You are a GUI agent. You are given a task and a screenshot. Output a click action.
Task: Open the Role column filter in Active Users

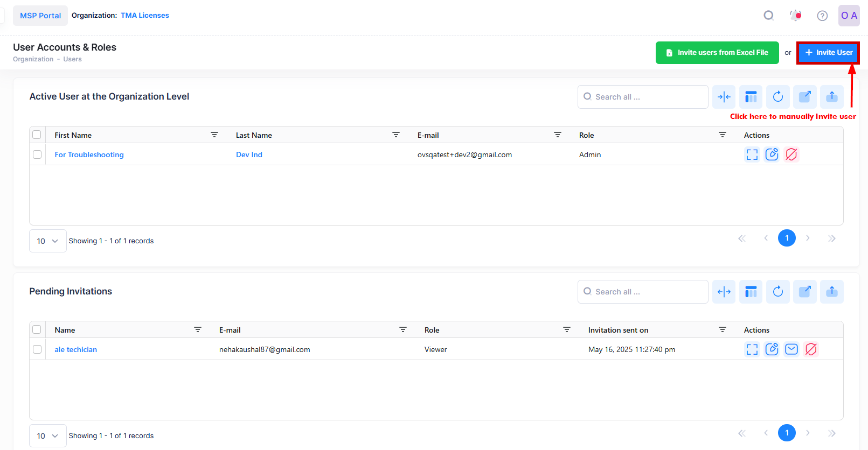click(x=722, y=135)
